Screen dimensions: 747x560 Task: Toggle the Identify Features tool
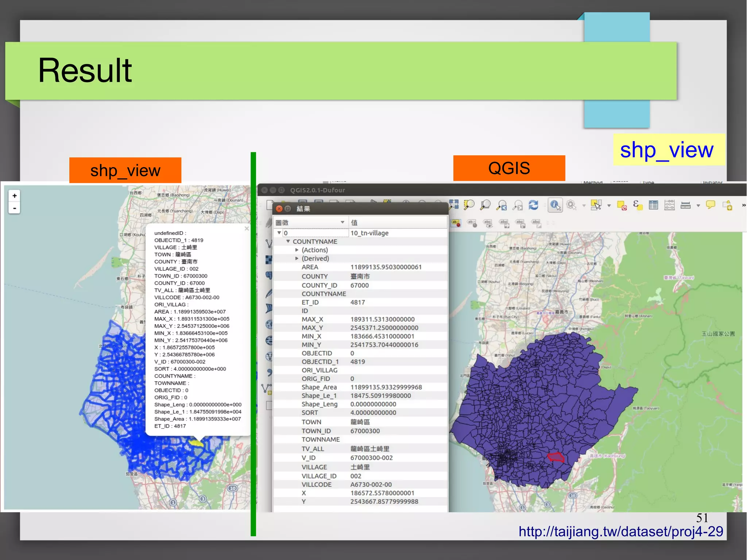(x=555, y=205)
